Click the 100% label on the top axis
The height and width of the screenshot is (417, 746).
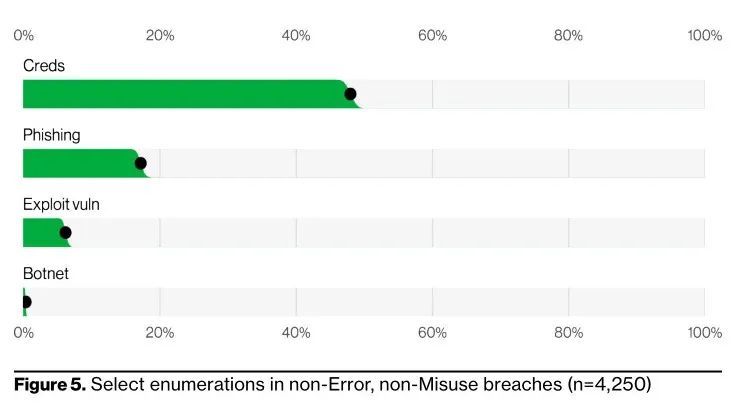[x=704, y=36]
